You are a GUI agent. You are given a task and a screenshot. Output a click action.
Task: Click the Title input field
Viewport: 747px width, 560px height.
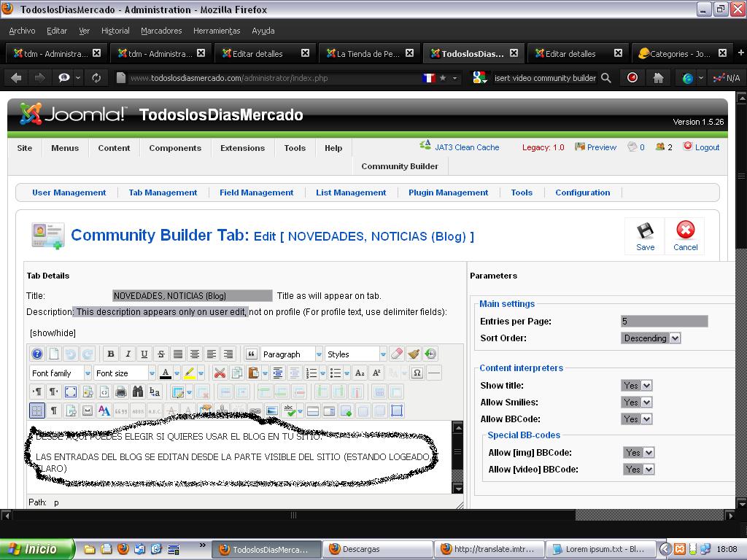pos(193,296)
